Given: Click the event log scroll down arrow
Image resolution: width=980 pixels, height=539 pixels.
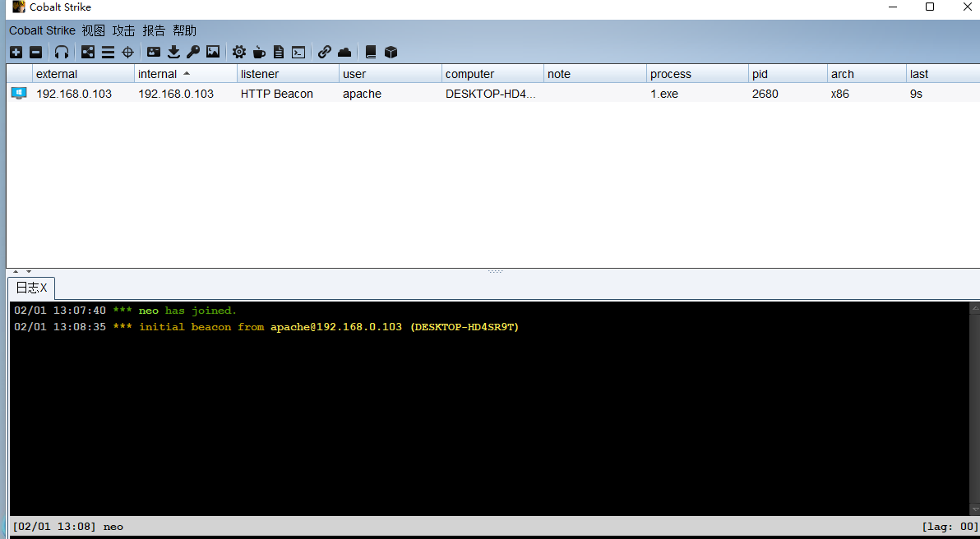Looking at the screenshot, I should tap(974, 509).
